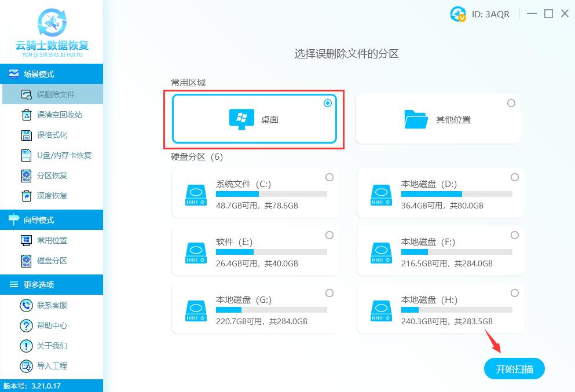Click drive E capacity usage bar

coord(272,252)
